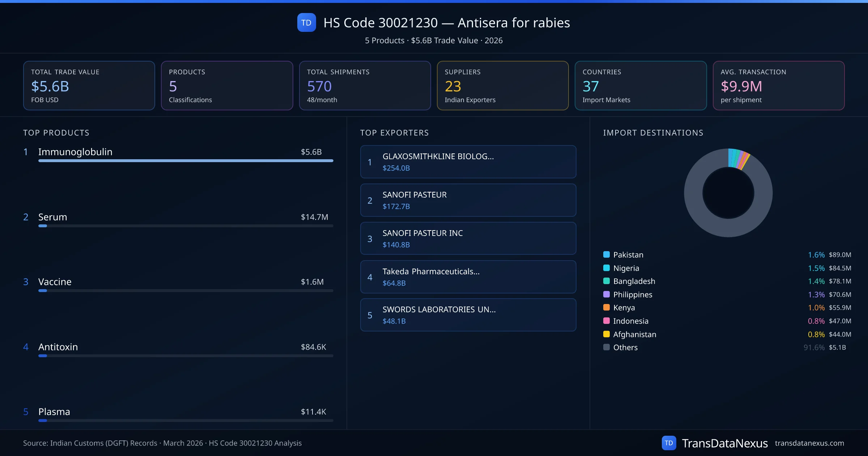
Task: Open the Takeda Pharmaceuticals exporter card
Action: tap(468, 277)
